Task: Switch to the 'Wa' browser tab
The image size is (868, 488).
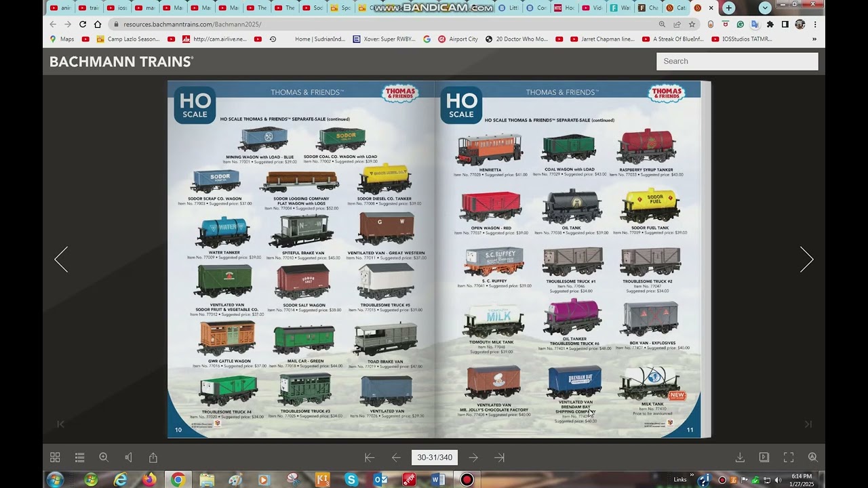Action: pos(621,8)
